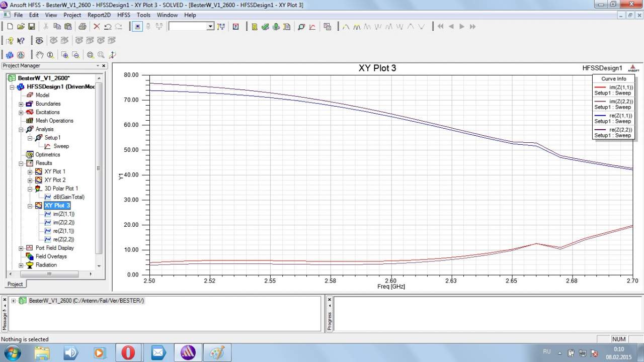Select Optimetrics in the project tree
Viewport: 644px width, 362px height.
[x=48, y=155]
